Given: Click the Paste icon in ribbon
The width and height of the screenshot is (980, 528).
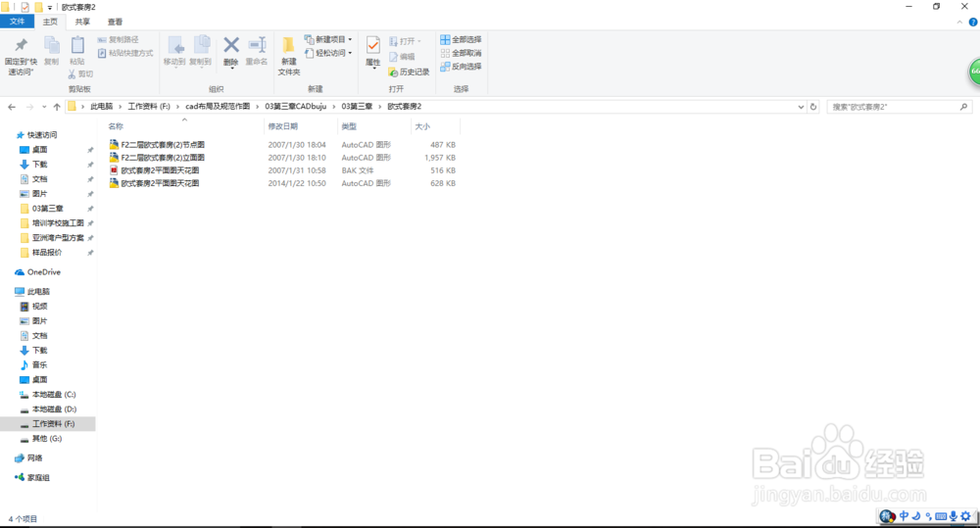Looking at the screenshot, I should pyautogui.click(x=76, y=46).
